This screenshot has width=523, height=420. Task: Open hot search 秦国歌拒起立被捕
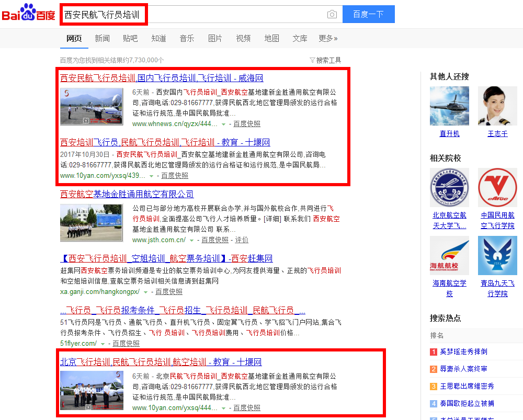tap(467, 404)
